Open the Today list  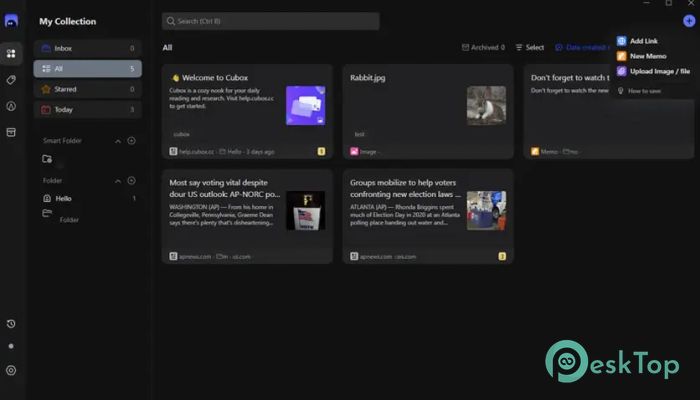[88, 109]
